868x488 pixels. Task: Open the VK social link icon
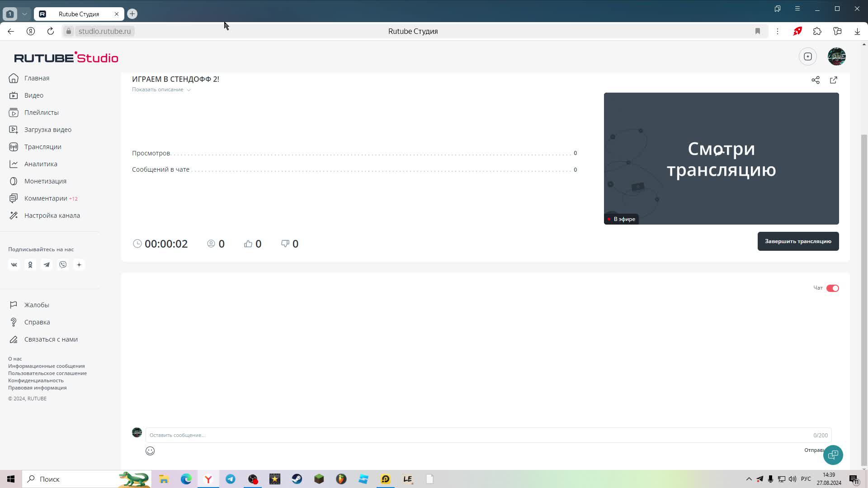pyautogui.click(x=14, y=265)
